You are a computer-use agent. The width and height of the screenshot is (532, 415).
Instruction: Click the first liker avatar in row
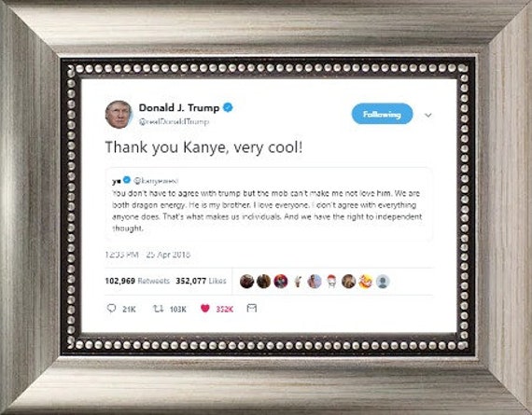(247, 281)
